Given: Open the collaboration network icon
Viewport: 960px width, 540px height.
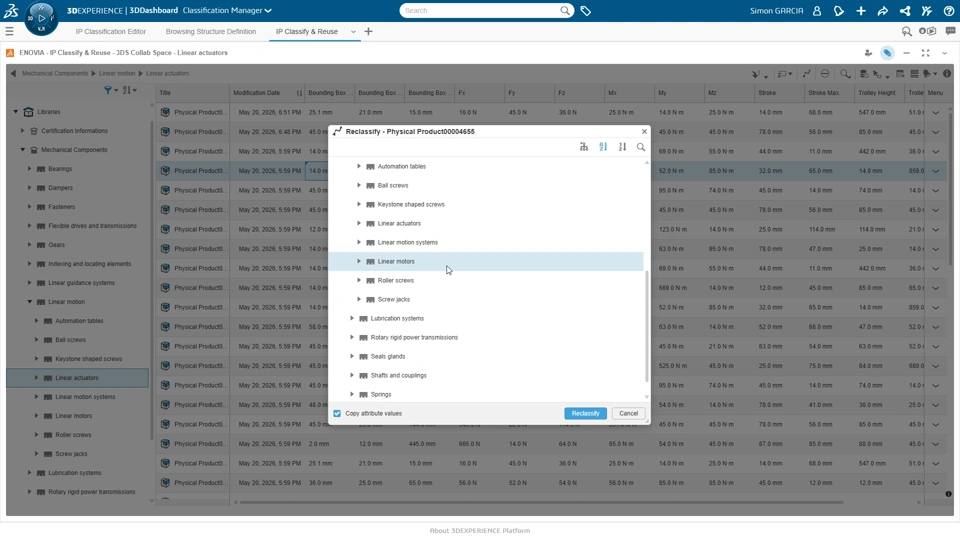Looking at the screenshot, I should click(x=905, y=10).
